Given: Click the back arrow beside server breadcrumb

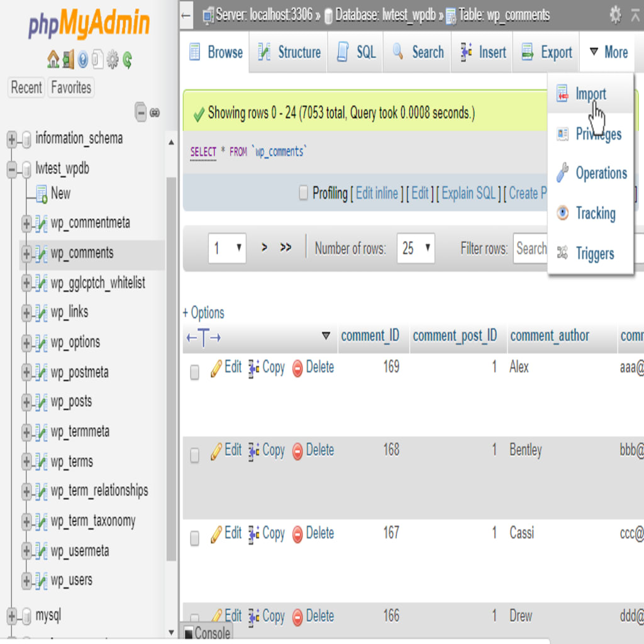Looking at the screenshot, I should coord(186,16).
